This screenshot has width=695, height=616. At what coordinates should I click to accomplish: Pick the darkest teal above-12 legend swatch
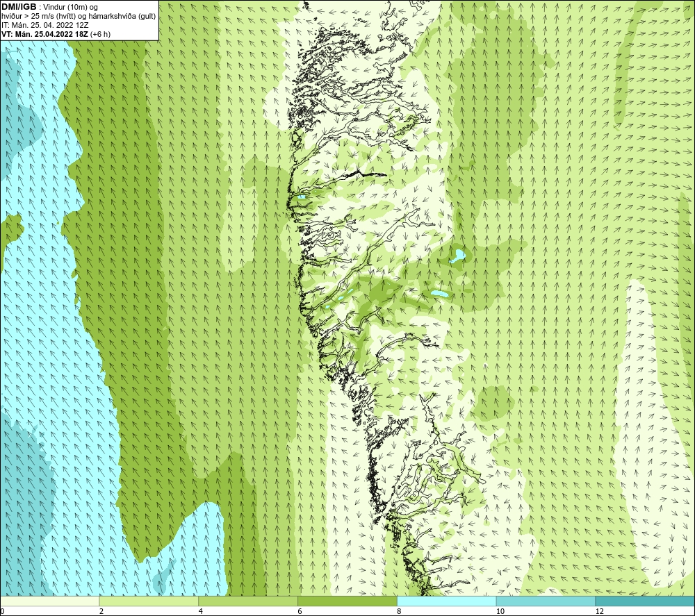[646, 601]
